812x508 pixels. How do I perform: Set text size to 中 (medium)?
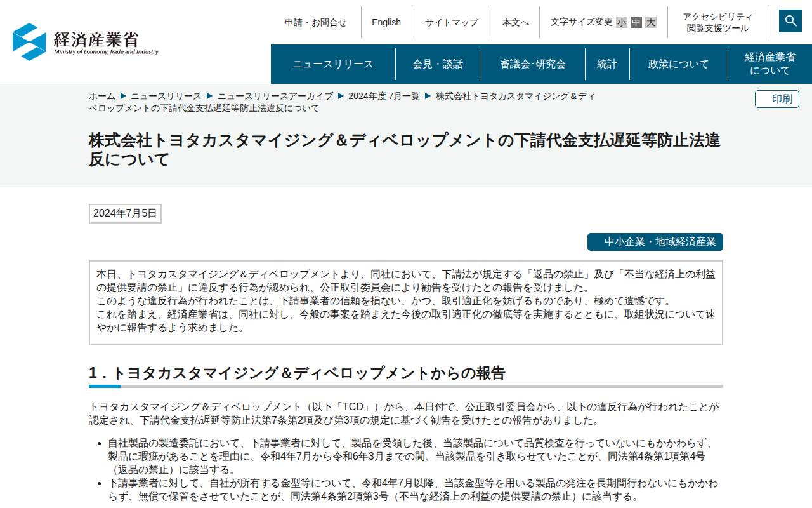pyautogui.click(x=636, y=22)
